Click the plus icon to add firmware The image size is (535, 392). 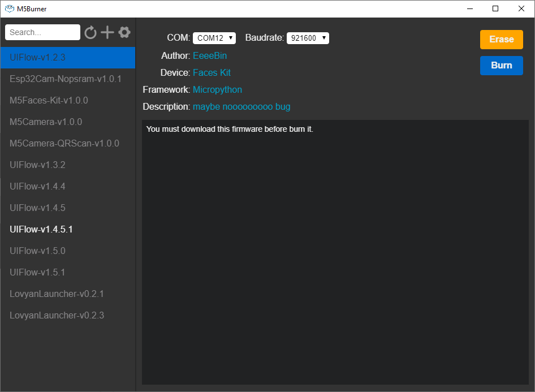tap(107, 32)
